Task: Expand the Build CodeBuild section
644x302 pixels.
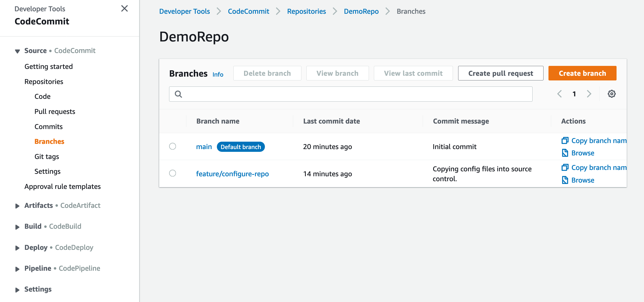Action: pos(18,226)
